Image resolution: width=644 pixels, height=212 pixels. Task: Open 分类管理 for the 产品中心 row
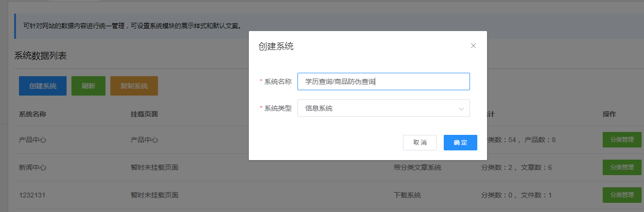(621, 140)
